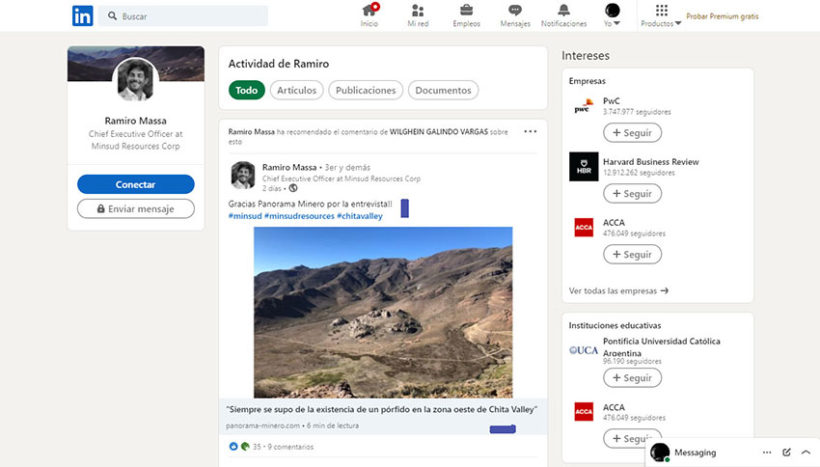Screen dimensions: 820x467
Task: Follow PwC with Seguir button
Action: click(632, 132)
